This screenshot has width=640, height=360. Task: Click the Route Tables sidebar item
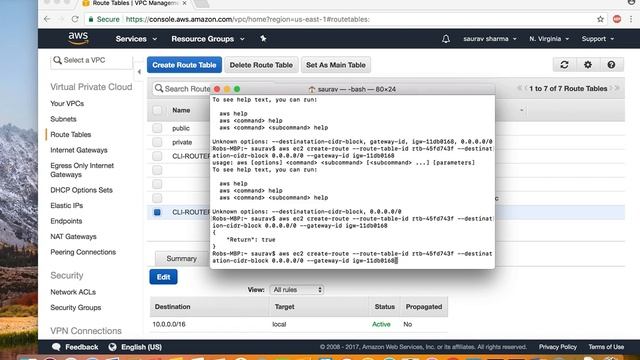[x=71, y=135]
